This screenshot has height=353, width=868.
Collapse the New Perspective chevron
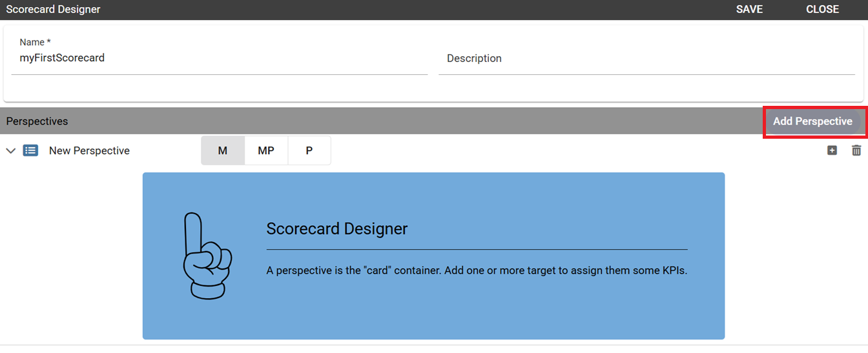point(11,150)
